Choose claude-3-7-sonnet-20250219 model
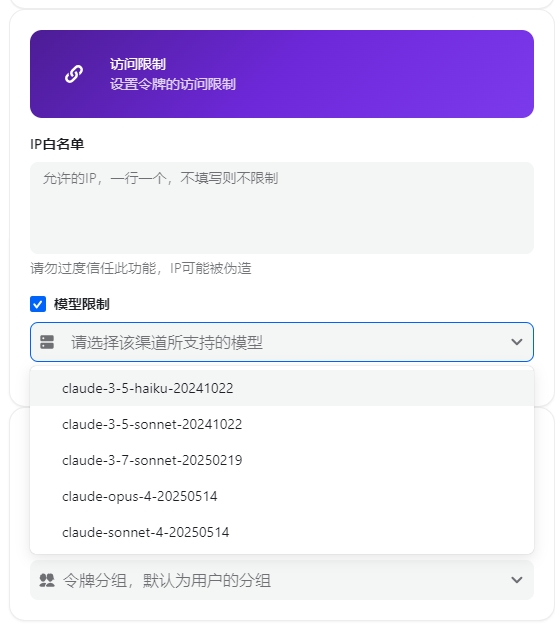 tap(282, 460)
